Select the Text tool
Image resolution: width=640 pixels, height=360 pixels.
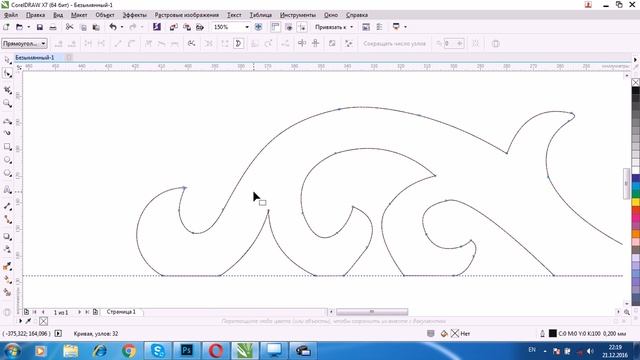click(x=7, y=190)
